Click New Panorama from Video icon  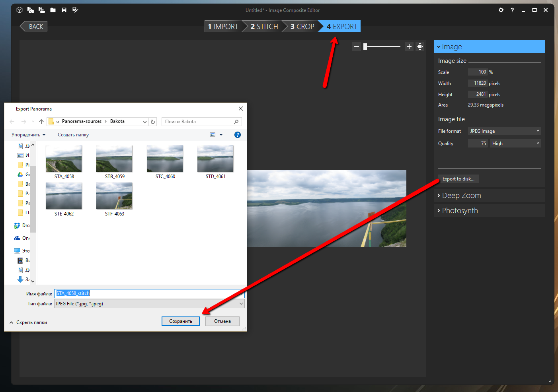click(42, 10)
